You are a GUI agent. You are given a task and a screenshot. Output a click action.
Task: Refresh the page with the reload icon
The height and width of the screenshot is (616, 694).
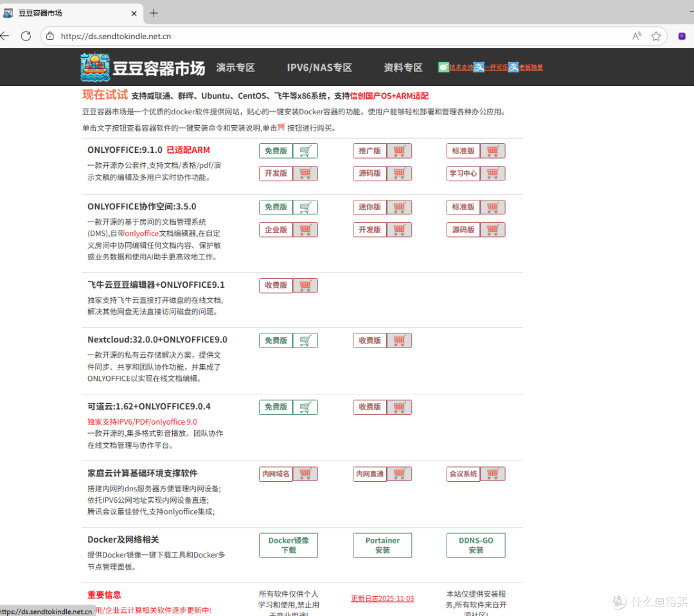(x=26, y=36)
